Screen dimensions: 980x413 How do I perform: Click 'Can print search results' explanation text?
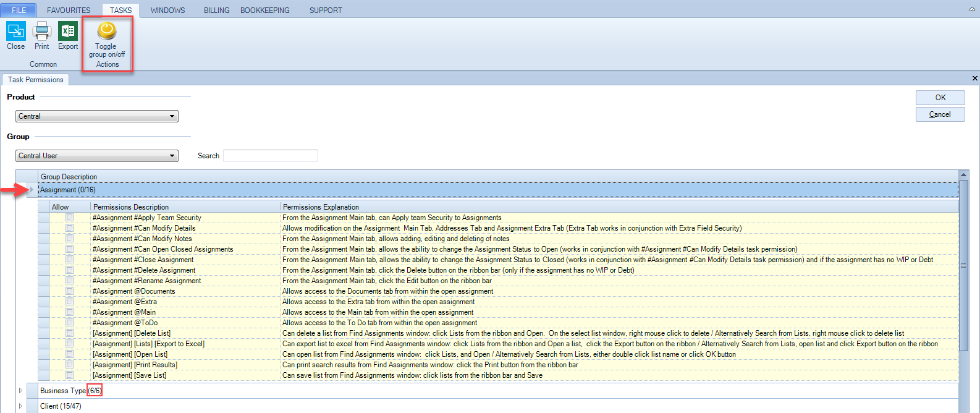pos(430,365)
